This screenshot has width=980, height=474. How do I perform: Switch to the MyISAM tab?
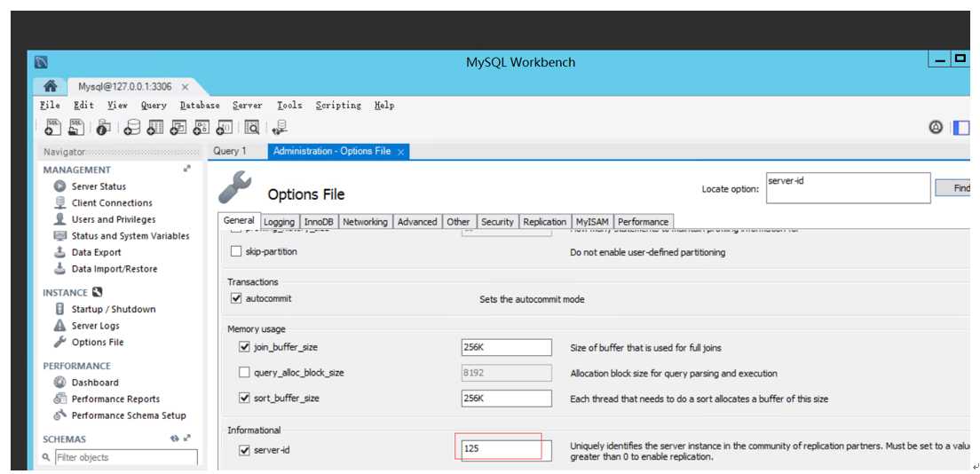(x=592, y=222)
